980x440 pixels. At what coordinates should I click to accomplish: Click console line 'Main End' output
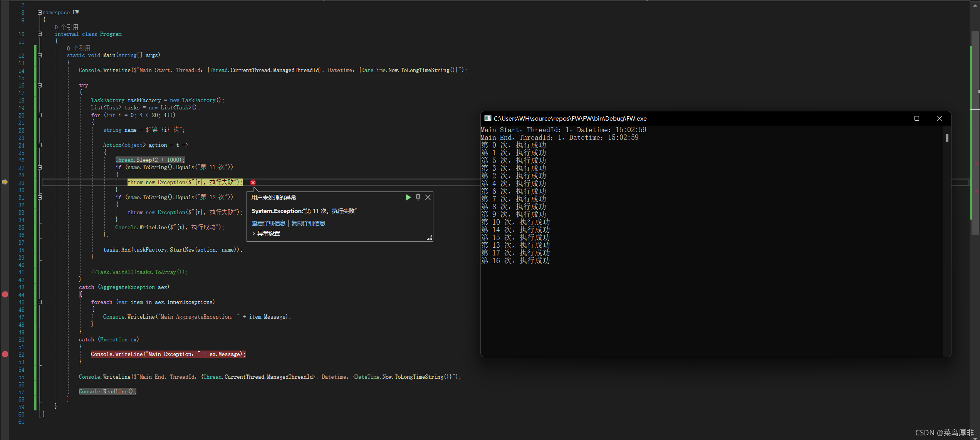[559, 138]
